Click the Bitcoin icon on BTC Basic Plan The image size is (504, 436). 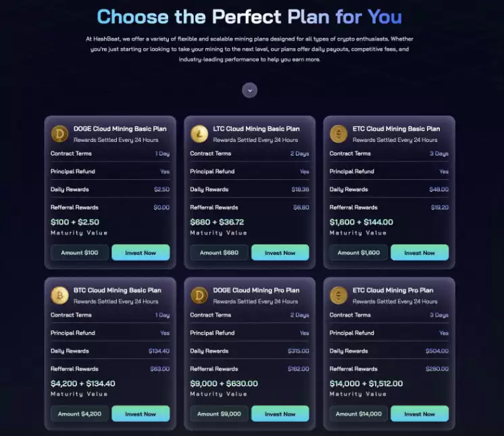pyautogui.click(x=60, y=295)
